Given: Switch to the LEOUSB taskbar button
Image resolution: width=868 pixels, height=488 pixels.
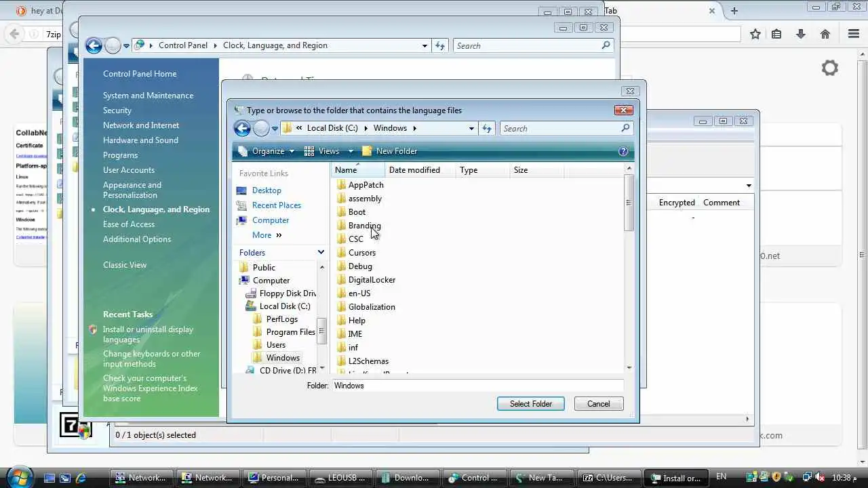Looking at the screenshot, I should pos(340,478).
